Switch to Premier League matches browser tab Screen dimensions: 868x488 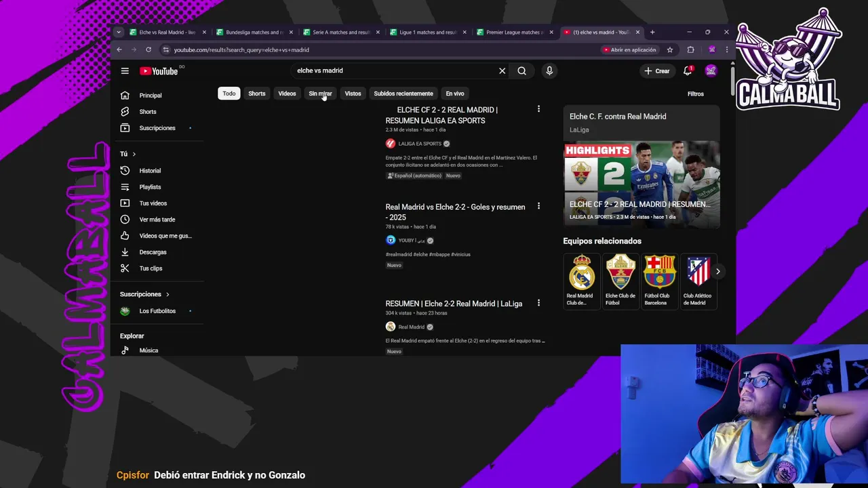(515, 32)
